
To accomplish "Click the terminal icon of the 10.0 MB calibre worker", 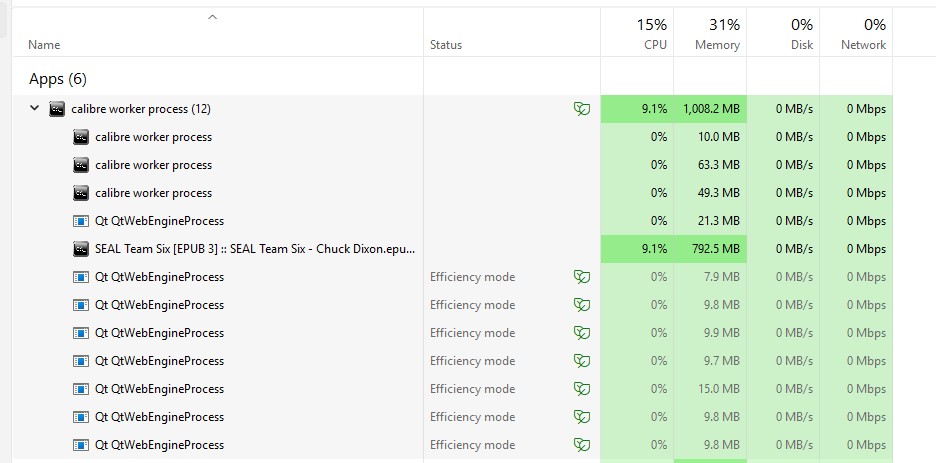I will (x=81, y=137).
